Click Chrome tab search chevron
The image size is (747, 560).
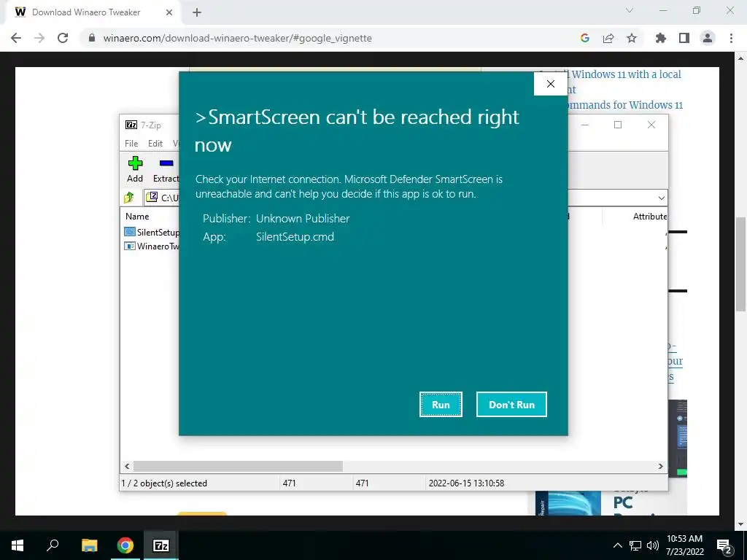[630, 10]
